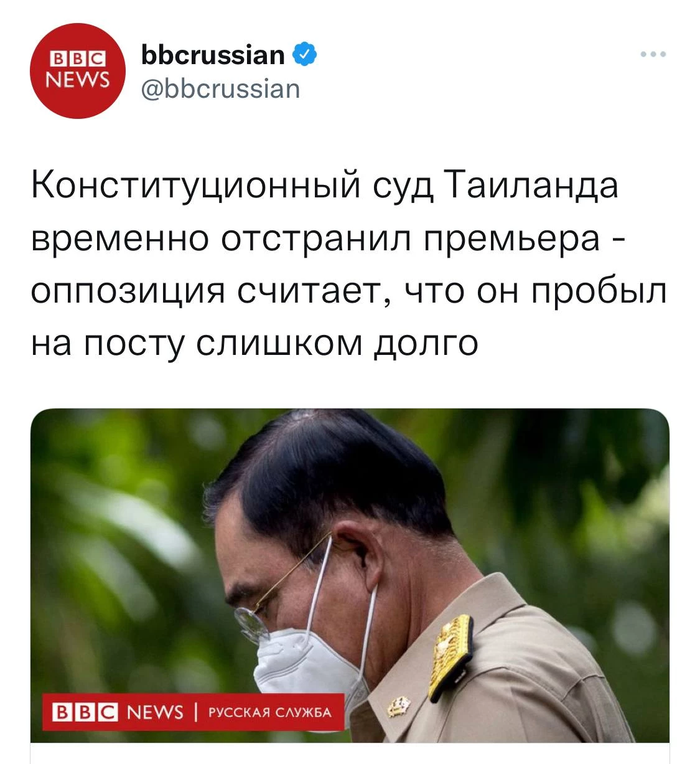Click the BBC blocks inside the round avatar
700x764 pixels.
point(78,59)
